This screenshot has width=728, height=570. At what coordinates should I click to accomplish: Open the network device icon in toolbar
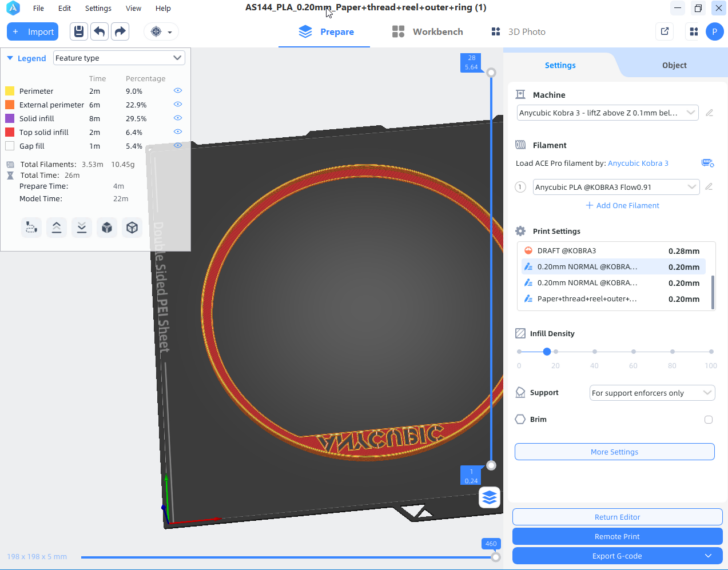[156, 32]
